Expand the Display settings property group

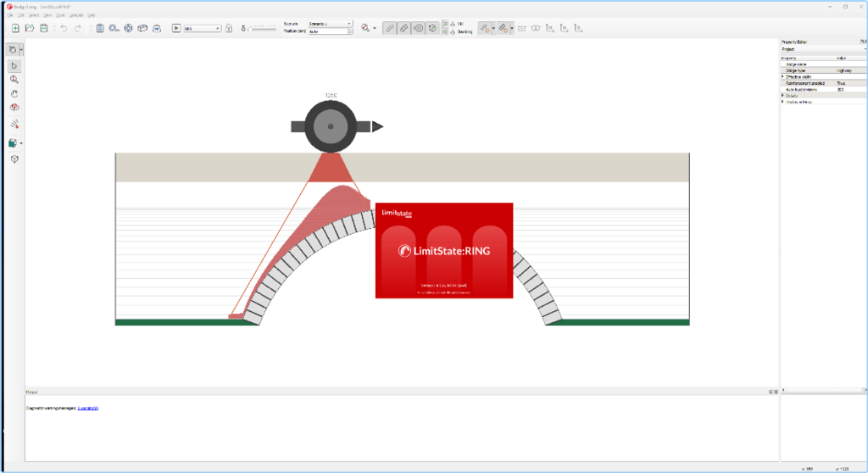click(x=782, y=102)
